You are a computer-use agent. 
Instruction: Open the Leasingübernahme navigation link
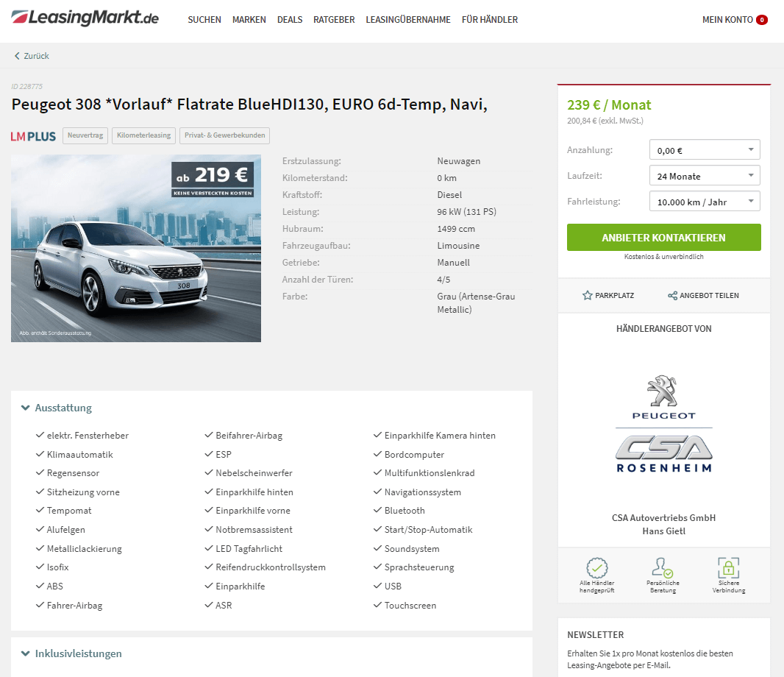408,20
